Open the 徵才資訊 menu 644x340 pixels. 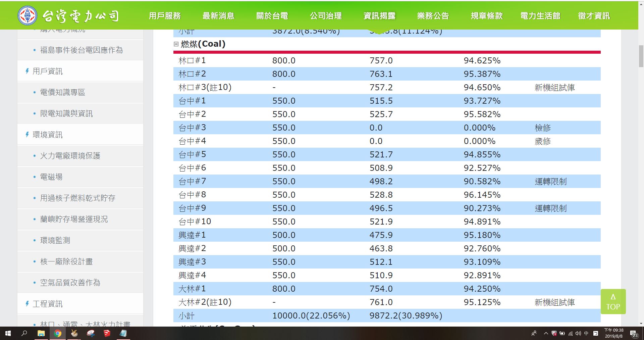(x=594, y=16)
